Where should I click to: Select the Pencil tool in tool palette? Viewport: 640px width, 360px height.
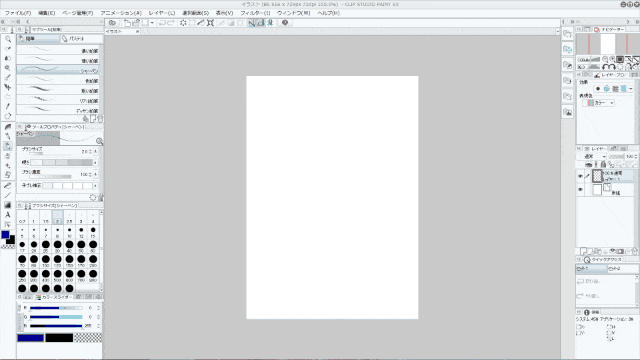[8, 146]
